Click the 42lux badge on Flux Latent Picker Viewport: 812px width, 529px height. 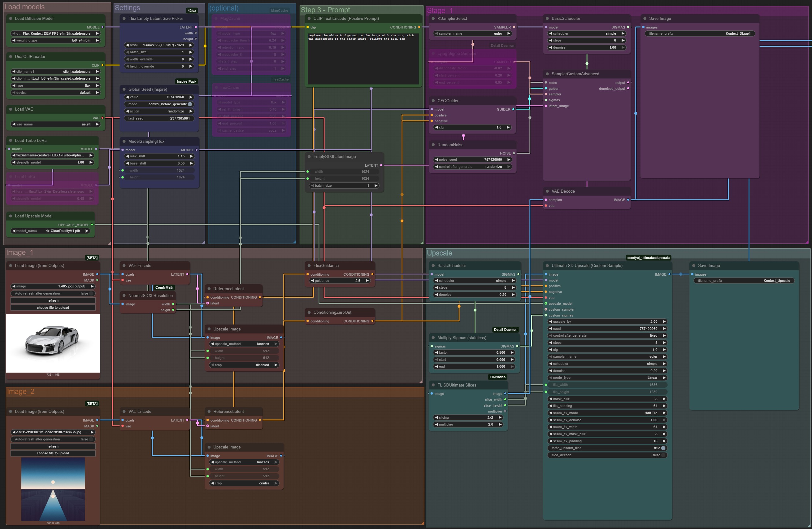click(x=192, y=11)
